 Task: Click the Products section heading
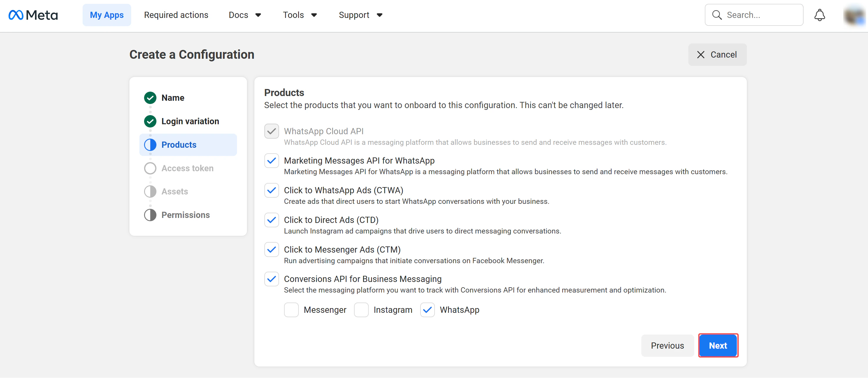coord(284,93)
